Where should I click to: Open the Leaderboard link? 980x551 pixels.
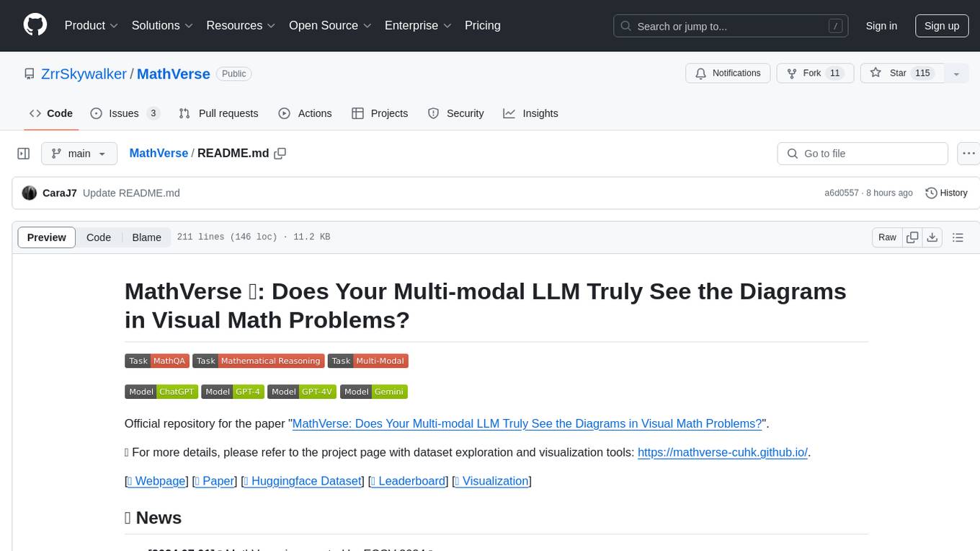click(409, 481)
